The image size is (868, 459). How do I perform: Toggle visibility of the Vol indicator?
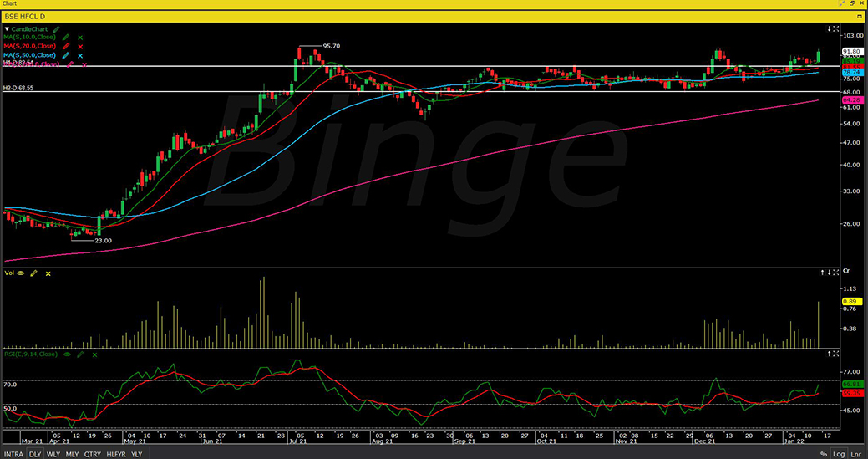[21, 273]
